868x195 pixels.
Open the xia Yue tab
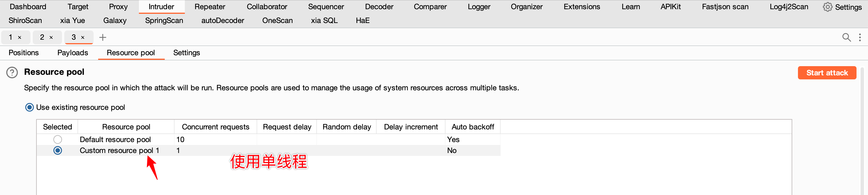coord(72,21)
